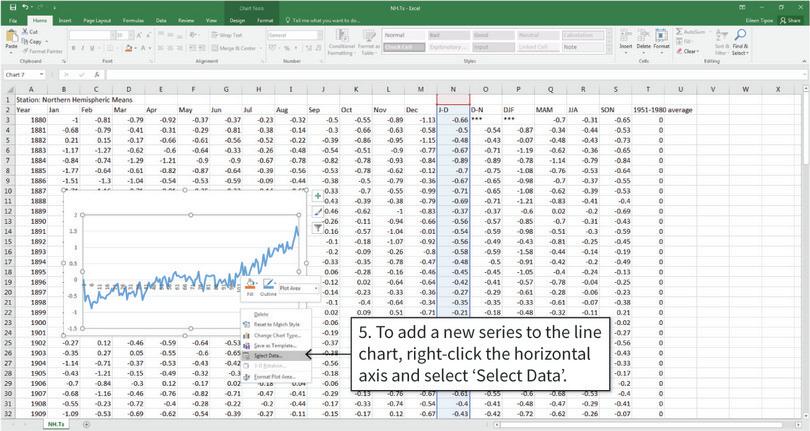Apply the Calculation cell style
The width and height of the screenshot is (810, 431).
pos(583,35)
